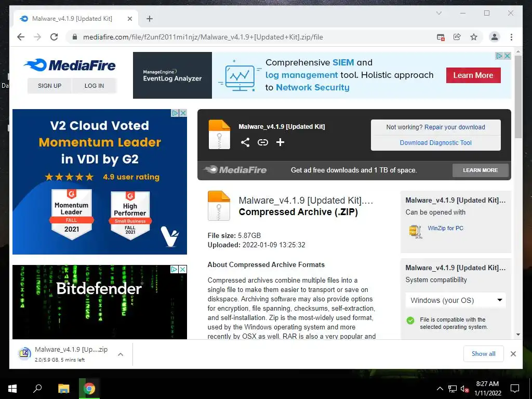The image size is (532, 399).
Task: Click the LOG IN button
Action: (x=94, y=86)
